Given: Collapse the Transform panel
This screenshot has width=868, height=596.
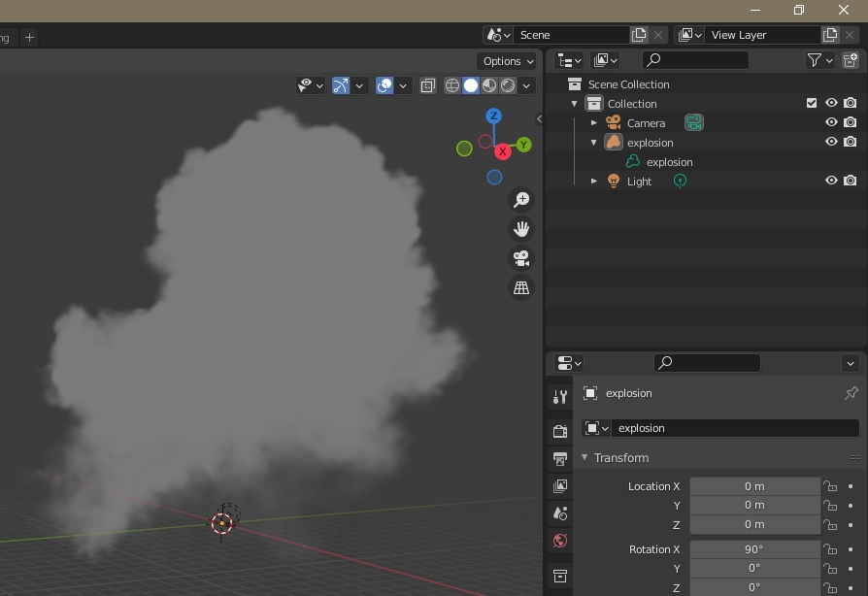Looking at the screenshot, I should (x=584, y=457).
